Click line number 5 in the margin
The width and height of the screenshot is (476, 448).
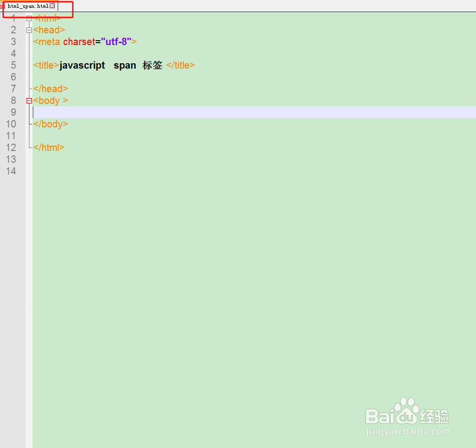(x=13, y=65)
